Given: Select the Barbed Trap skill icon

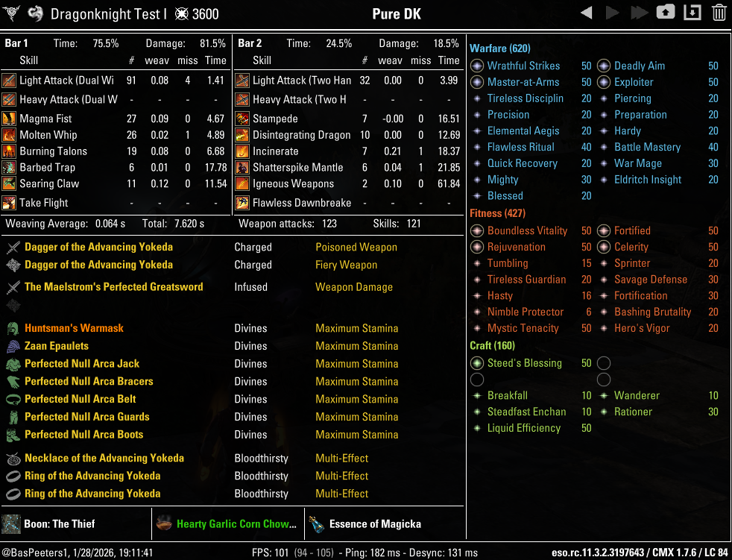Looking at the screenshot, I should tap(9, 167).
